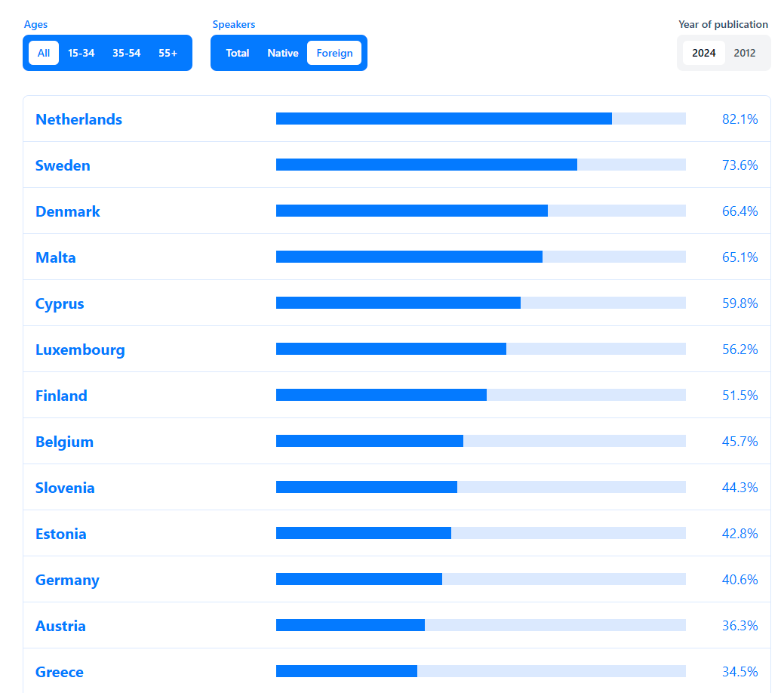Open the Cyprus country entry

coord(396,303)
